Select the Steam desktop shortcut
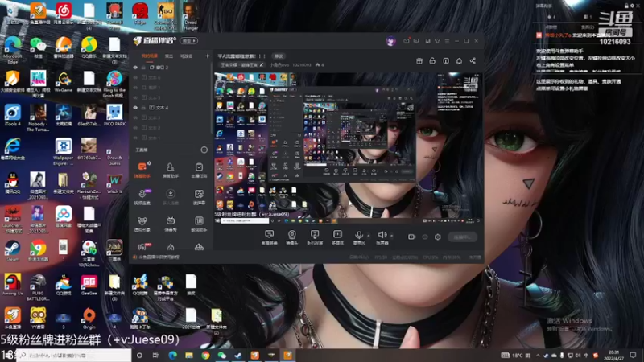Screen dimensions: 644x362 [12, 252]
